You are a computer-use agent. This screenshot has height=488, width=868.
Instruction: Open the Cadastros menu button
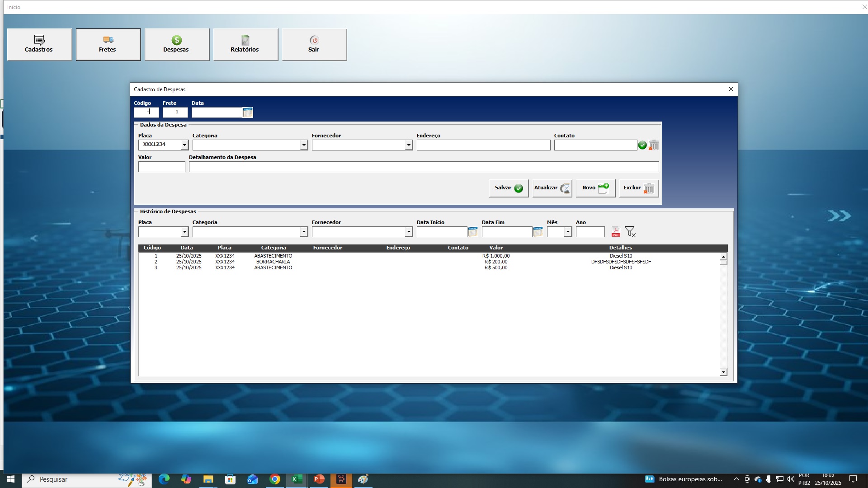[x=39, y=44]
